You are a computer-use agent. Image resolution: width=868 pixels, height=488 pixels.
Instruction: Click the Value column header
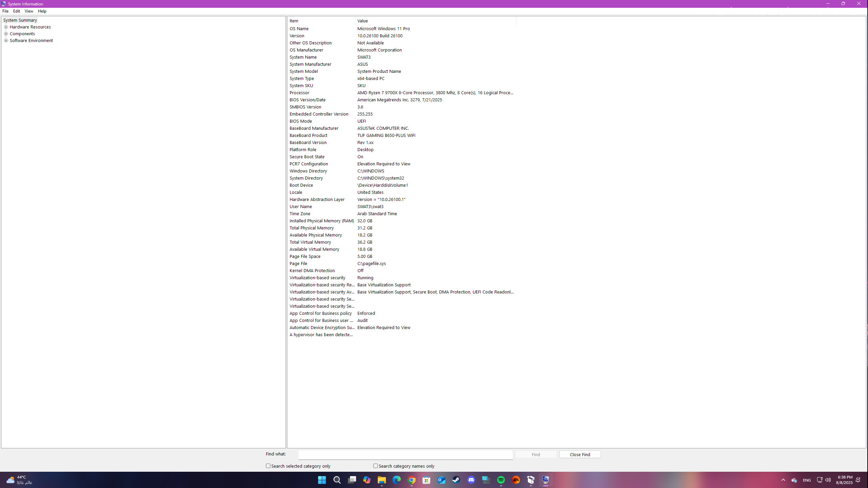436,21
